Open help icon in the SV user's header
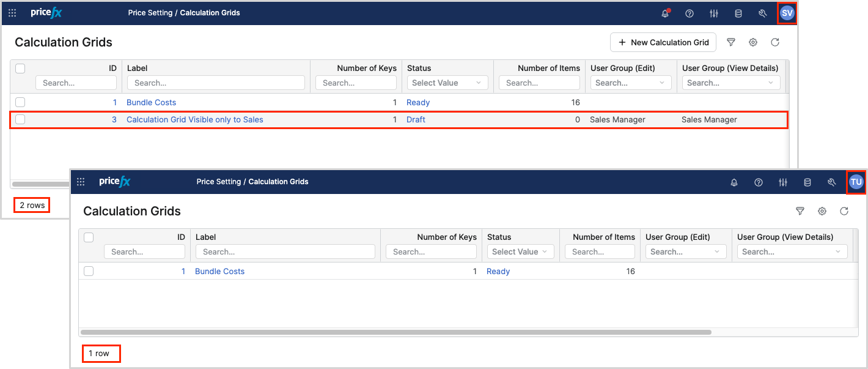The height and width of the screenshot is (369, 868). (690, 13)
